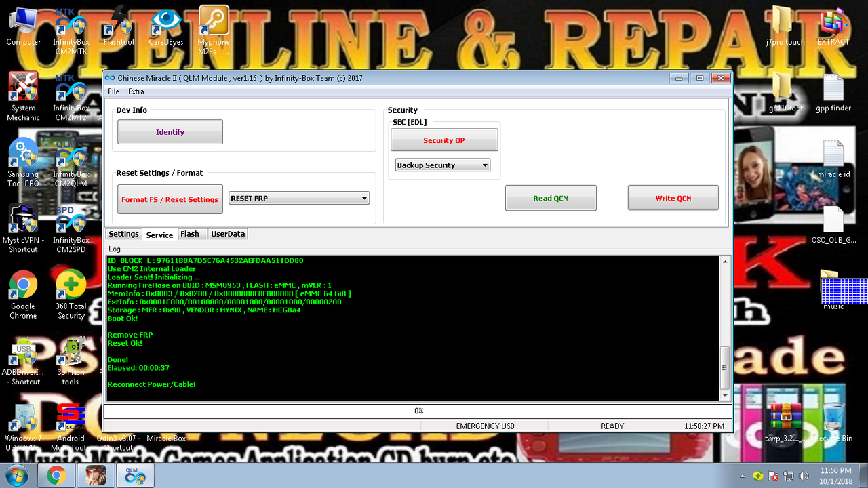Select Samsung Tool PRO desktop icon
The height and width of the screenshot is (488, 868).
[23, 163]
